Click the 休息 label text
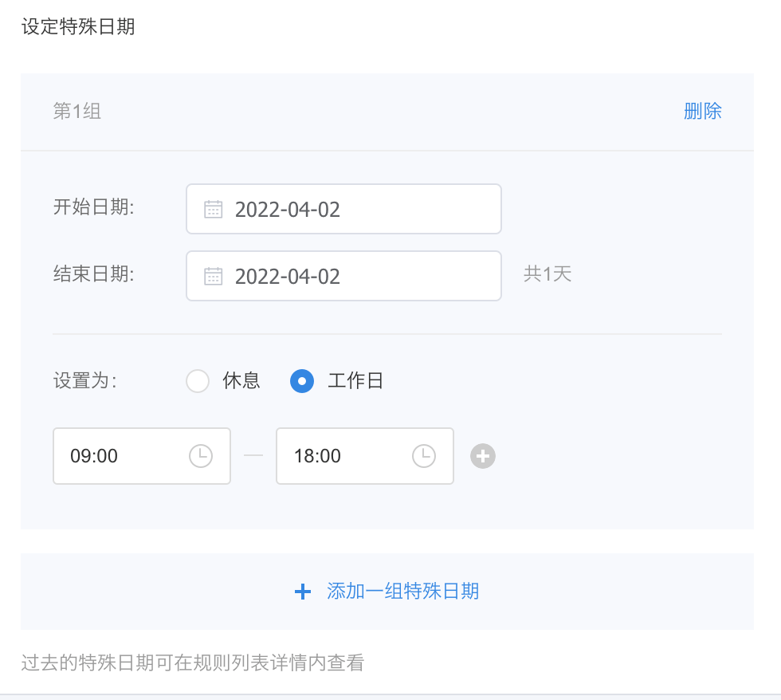 coord(241,380)
